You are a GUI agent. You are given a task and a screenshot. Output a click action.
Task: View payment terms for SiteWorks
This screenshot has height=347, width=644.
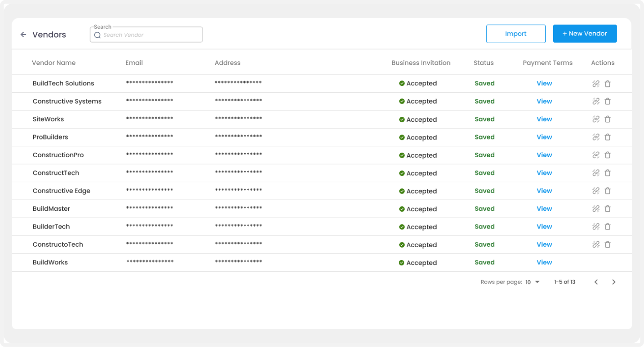coord(544,119)
